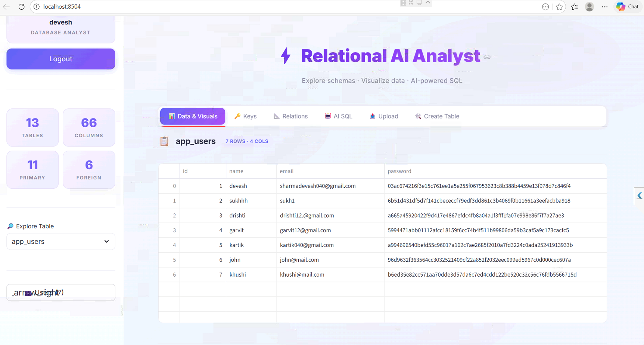
Task: Expand the Explore Table app_users dropdown
Action: pos(61,241)
